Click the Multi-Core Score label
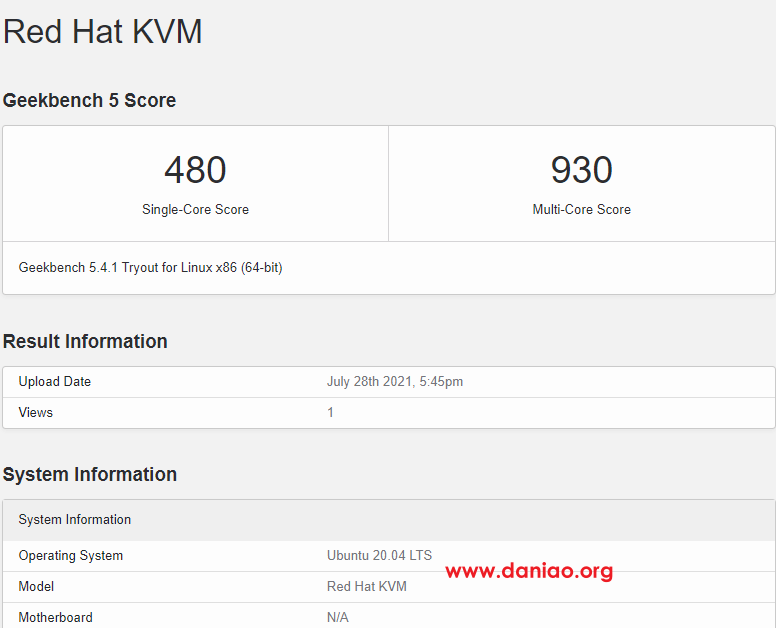The height and width of the screenshot is (628, 776). coord(582,209)
